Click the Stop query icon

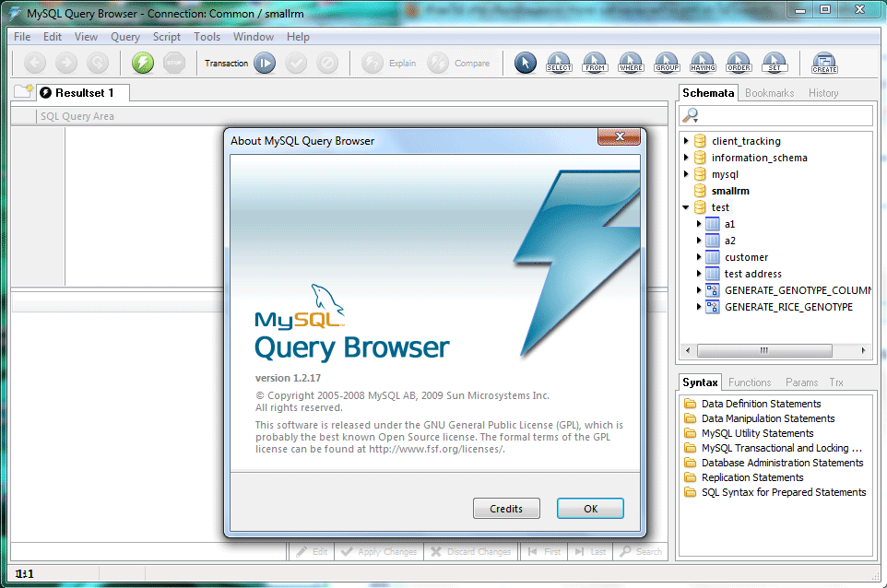pos(174,63)
